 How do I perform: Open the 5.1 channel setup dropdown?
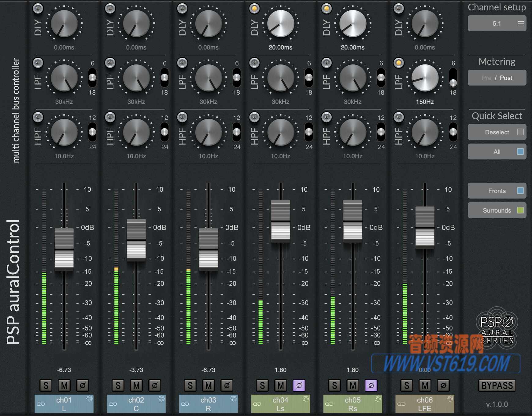click(x=497, y=23)
